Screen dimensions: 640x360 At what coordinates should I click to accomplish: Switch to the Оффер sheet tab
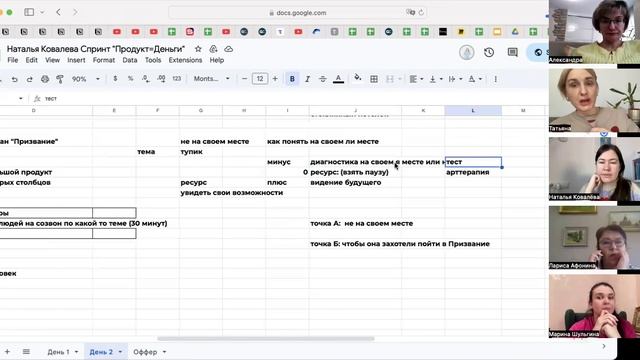(x=145, y=352)
